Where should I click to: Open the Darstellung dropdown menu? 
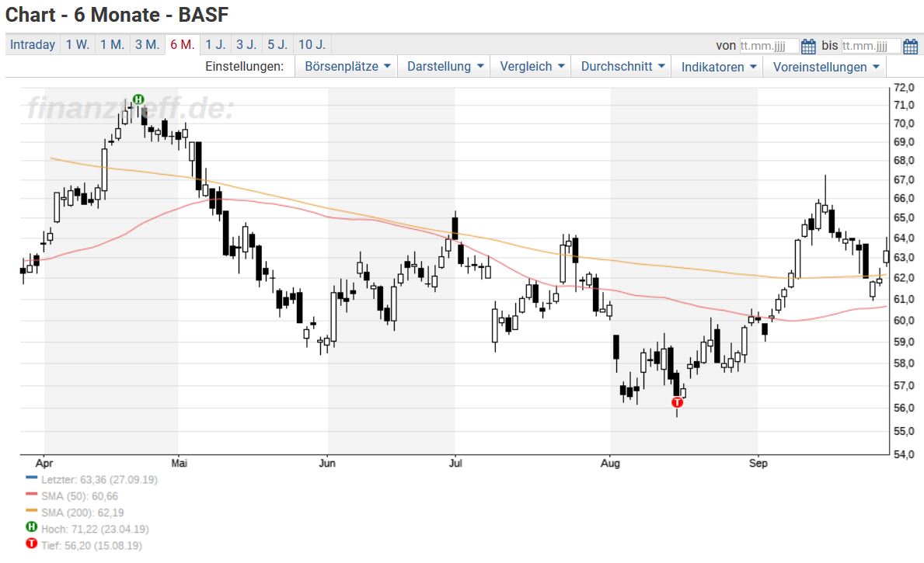pyautogui.click(x=445, y=67)
